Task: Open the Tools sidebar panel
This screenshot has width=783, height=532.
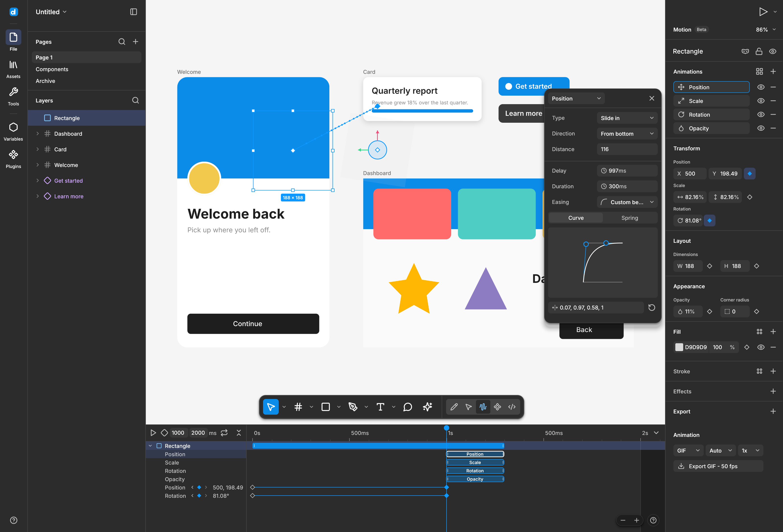Action: 13,96
